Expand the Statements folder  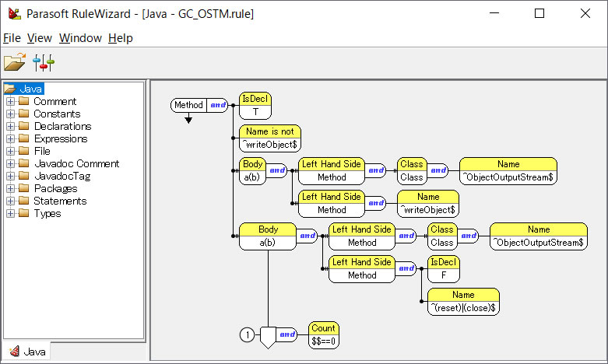(x=10, y=201)
